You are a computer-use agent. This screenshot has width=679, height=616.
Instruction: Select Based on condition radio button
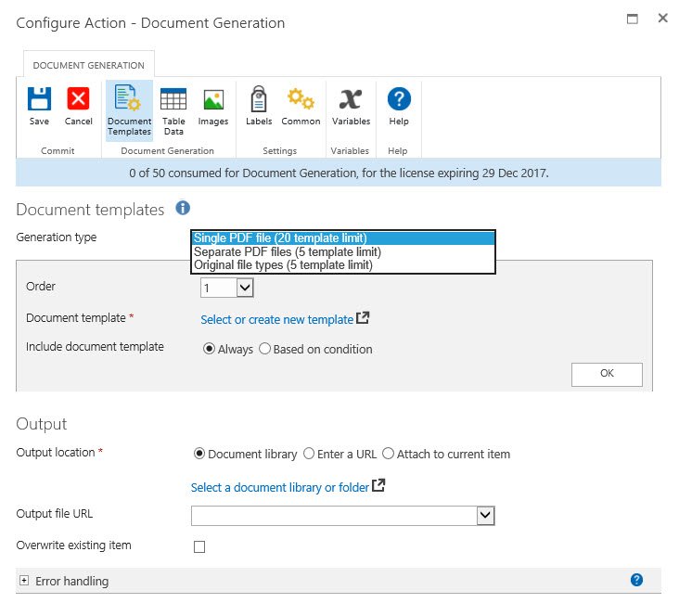(x=264, y=349)
